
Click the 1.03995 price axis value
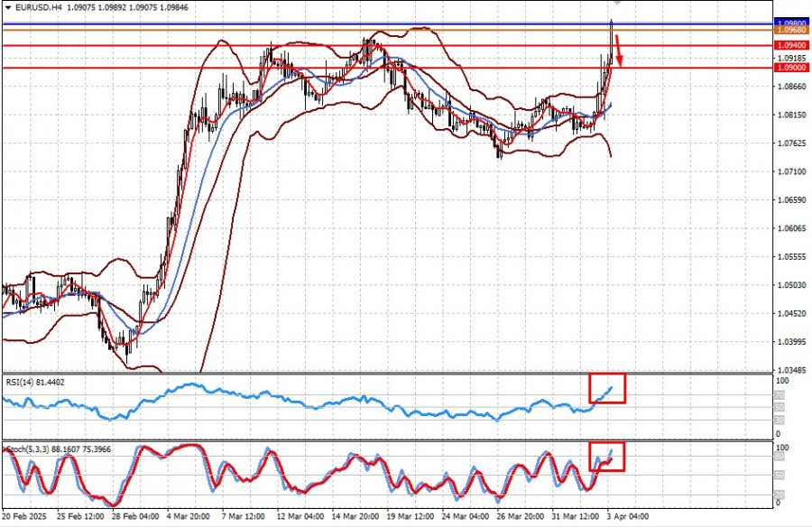792,341
